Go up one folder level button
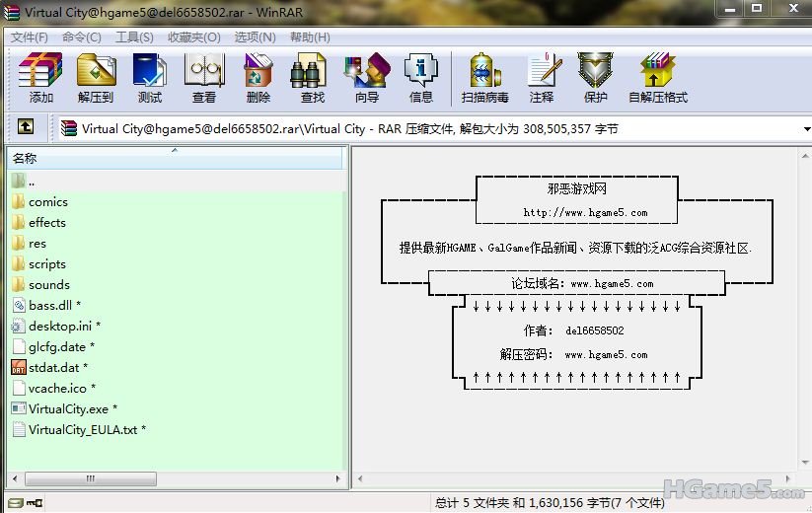This screenshot has width=812, height=513. [26, 126]
